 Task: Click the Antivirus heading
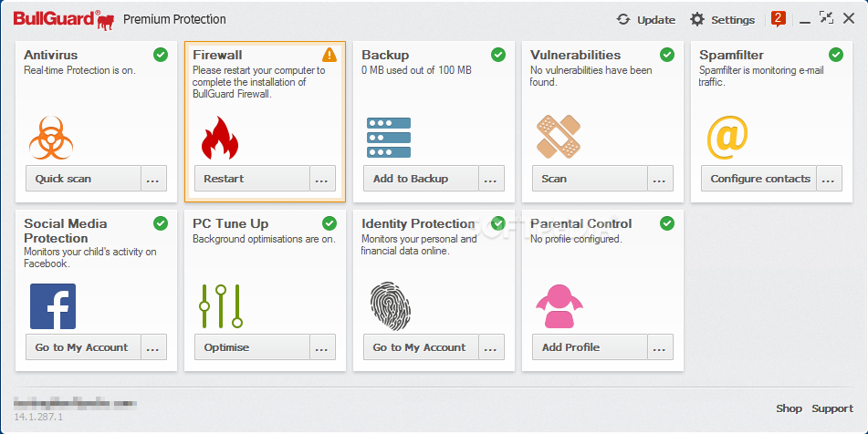51,55
